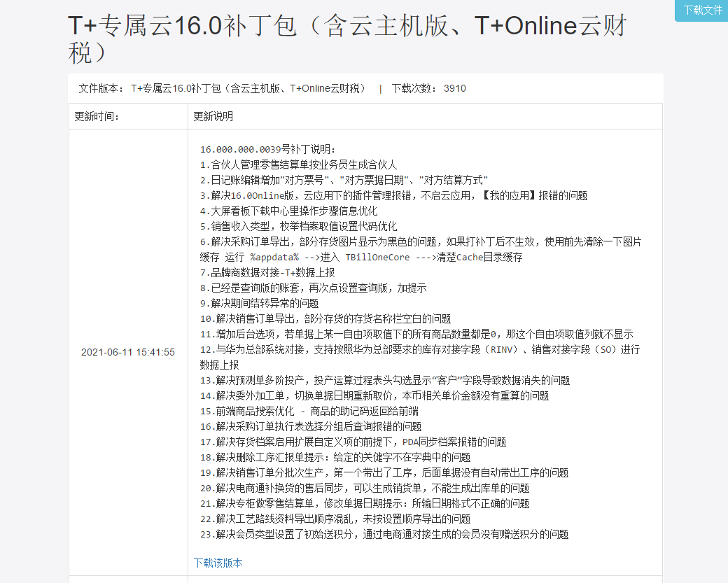728x583 pixels.
Task: Click item 10 解决销售订单导出 line
Action: pyautogui.click(x=325, y=318)
